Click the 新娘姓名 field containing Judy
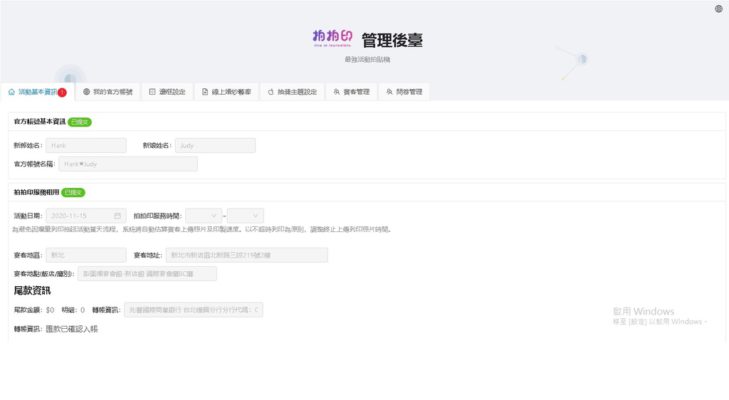The width and height of the screenshot is (729, 400). (215, 145)
